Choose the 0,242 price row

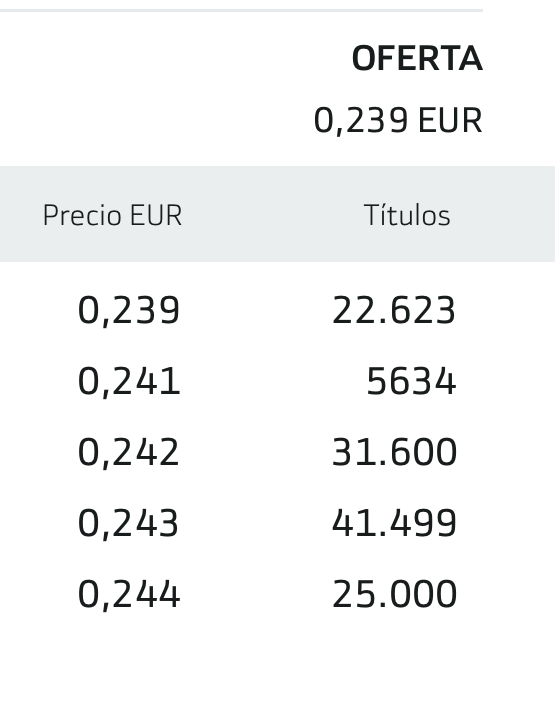128,453
